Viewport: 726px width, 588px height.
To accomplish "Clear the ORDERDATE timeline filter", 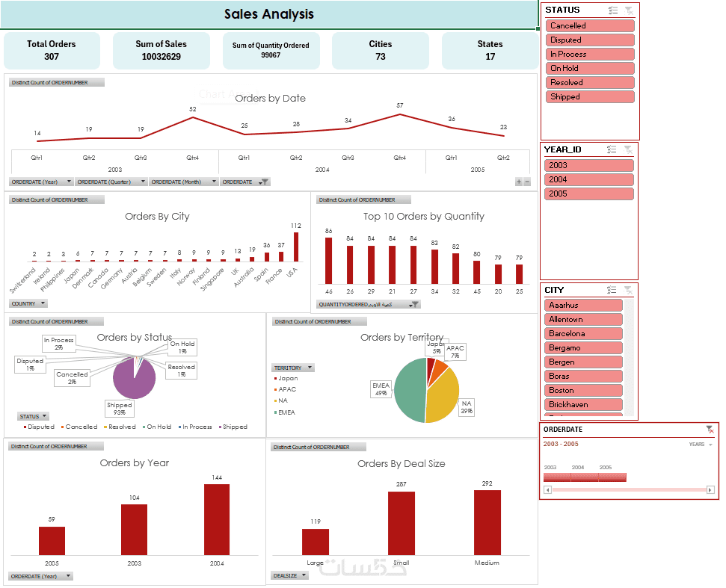I will [710, 430].
